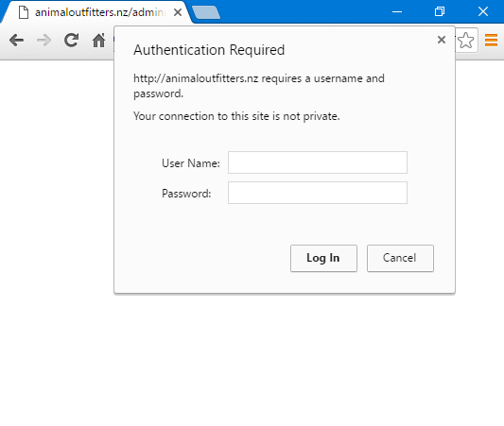Reload the current page
The width and height of the screenshot is (504, 426).
click(x=71, y=40)
